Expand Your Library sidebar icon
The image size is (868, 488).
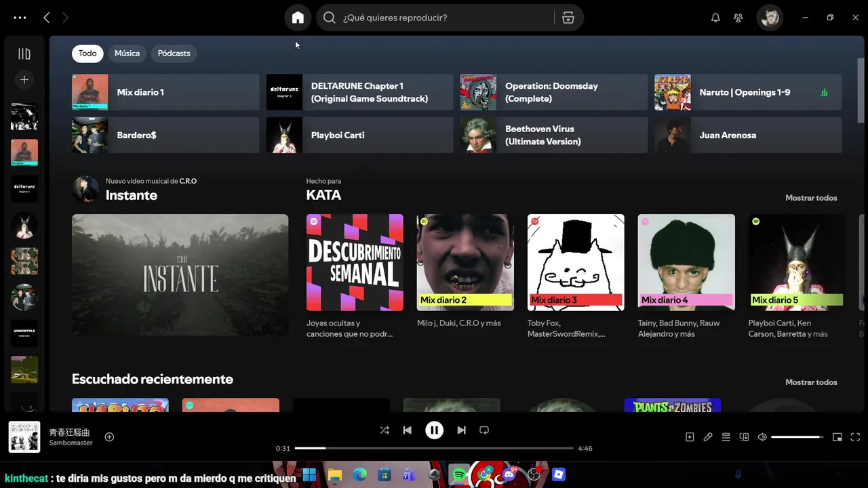[24, 54]
